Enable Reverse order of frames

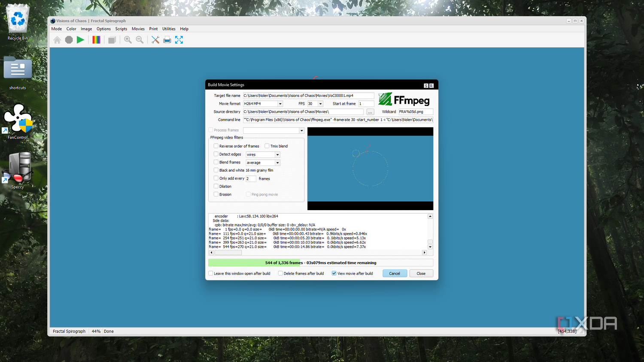[x=216, y=146]
